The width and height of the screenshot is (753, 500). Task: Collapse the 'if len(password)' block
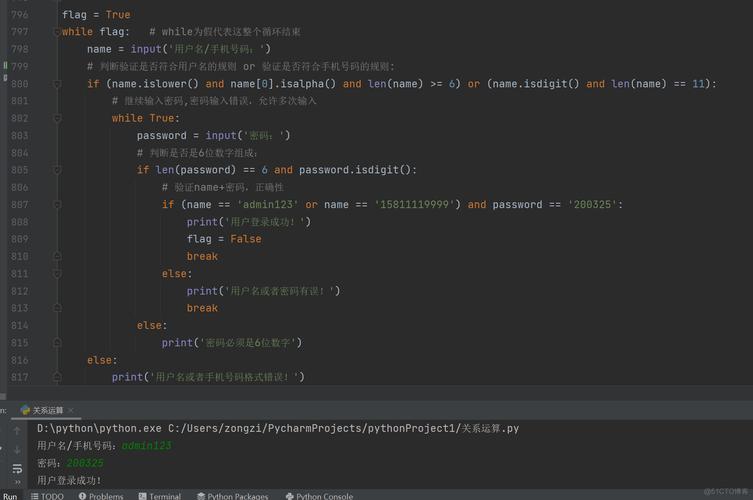(x=57, y=170)
